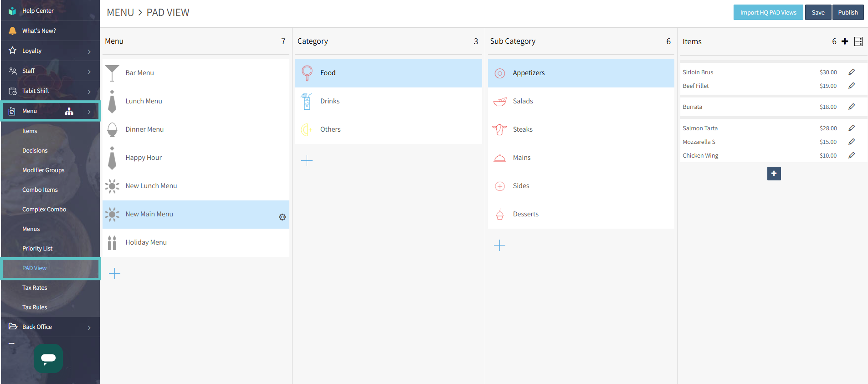Click the gear icon on New Main Menu
The height and width of the screenshot is (384, 868).
[x=282, y=217]
